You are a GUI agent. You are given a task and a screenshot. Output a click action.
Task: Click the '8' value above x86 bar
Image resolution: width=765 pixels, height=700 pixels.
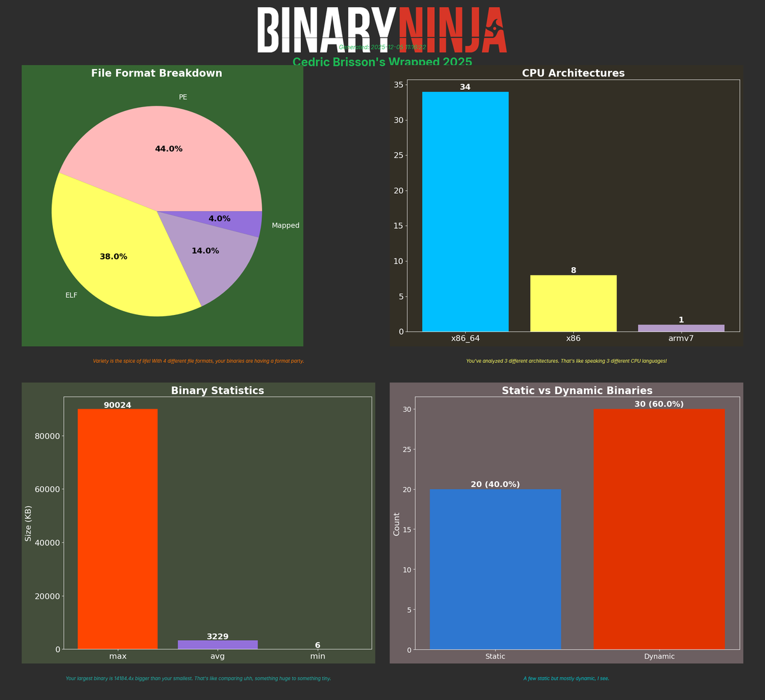click(x=573, y=270)
